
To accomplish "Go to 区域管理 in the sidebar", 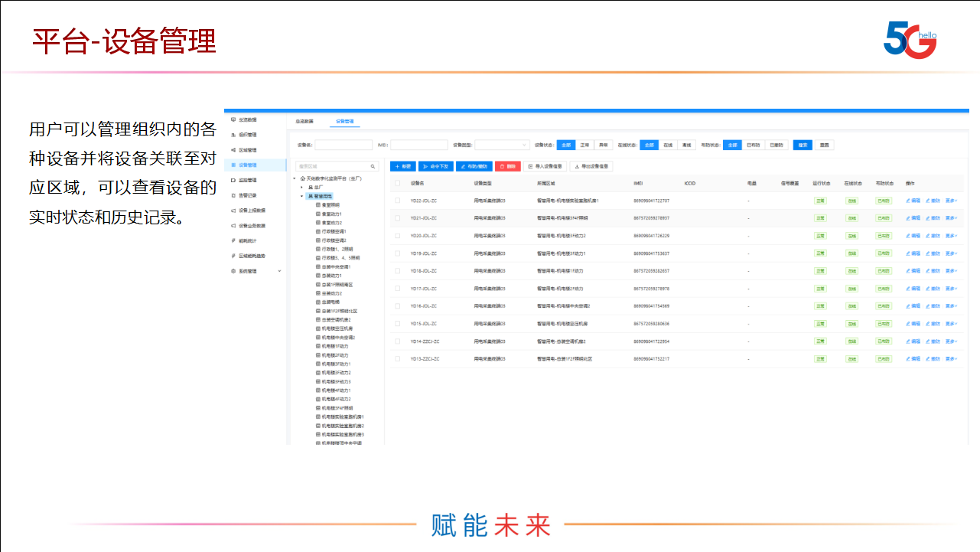I will click(247, 150).
